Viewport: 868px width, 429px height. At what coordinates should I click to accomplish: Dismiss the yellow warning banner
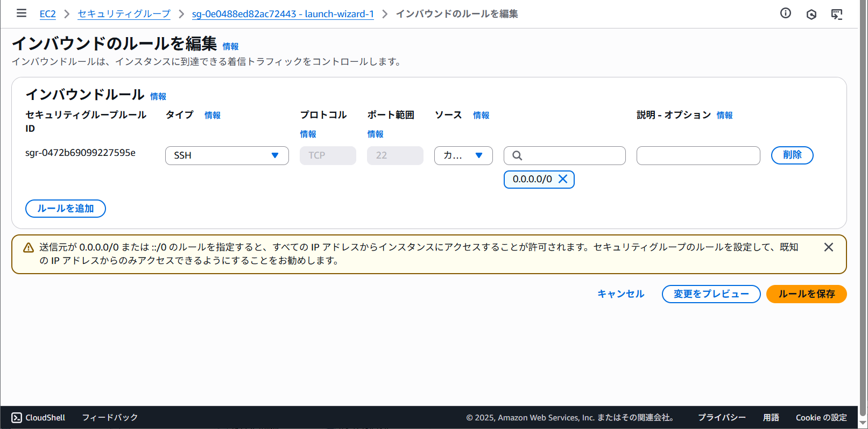(x=828, y=247)
